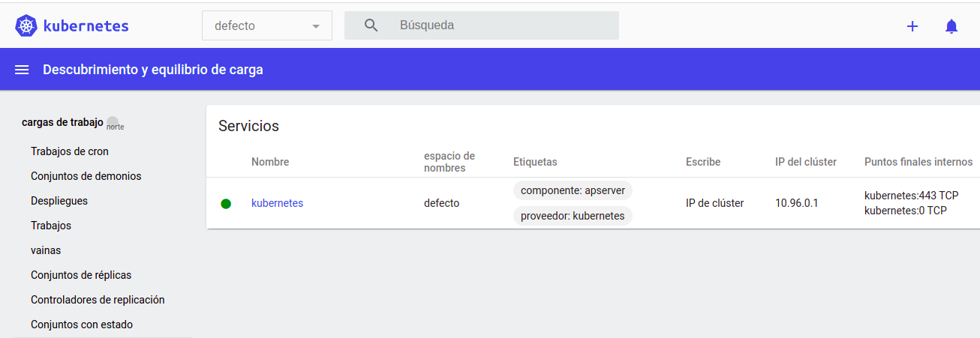This screenshot has width=980, height=338.
Task: Click the search magnifier icon
Action: (x=371, y=25)
